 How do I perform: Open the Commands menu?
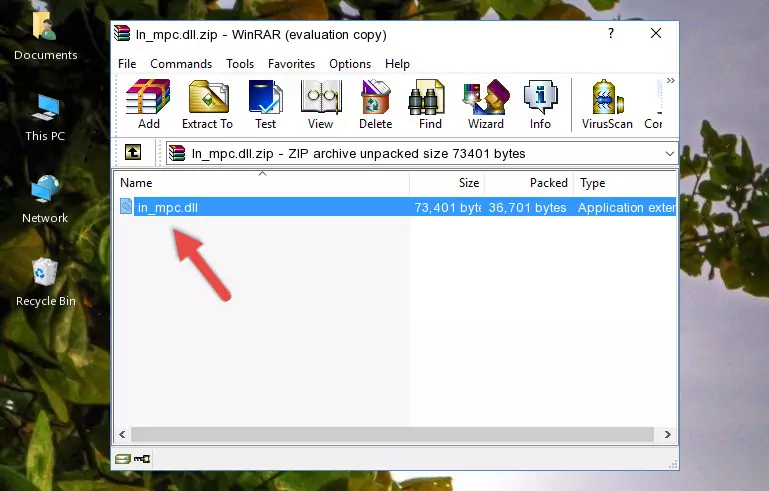pos(181,64)
